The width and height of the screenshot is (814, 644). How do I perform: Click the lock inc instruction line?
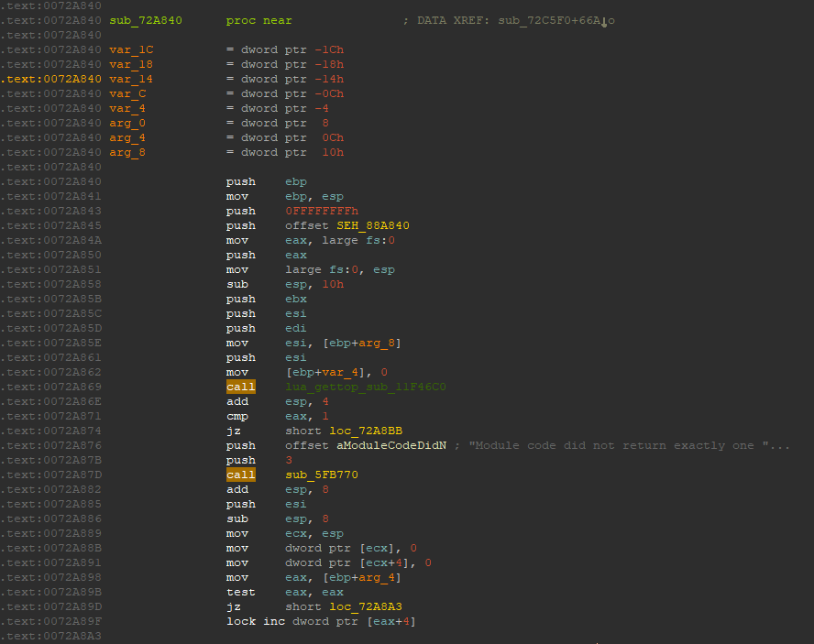(321, 621)
